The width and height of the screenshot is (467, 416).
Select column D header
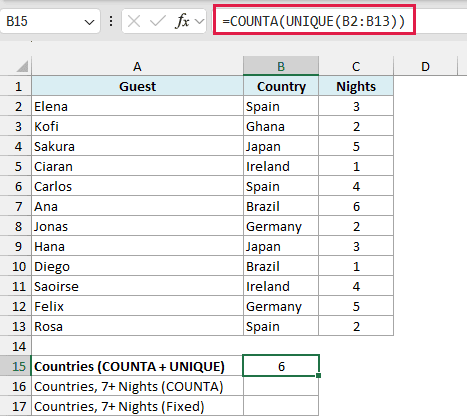425,67
